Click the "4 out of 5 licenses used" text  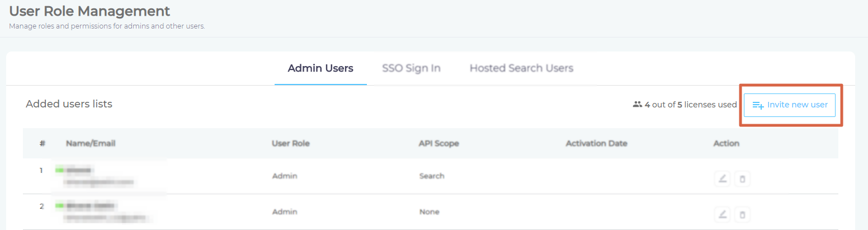click(690, 105)
